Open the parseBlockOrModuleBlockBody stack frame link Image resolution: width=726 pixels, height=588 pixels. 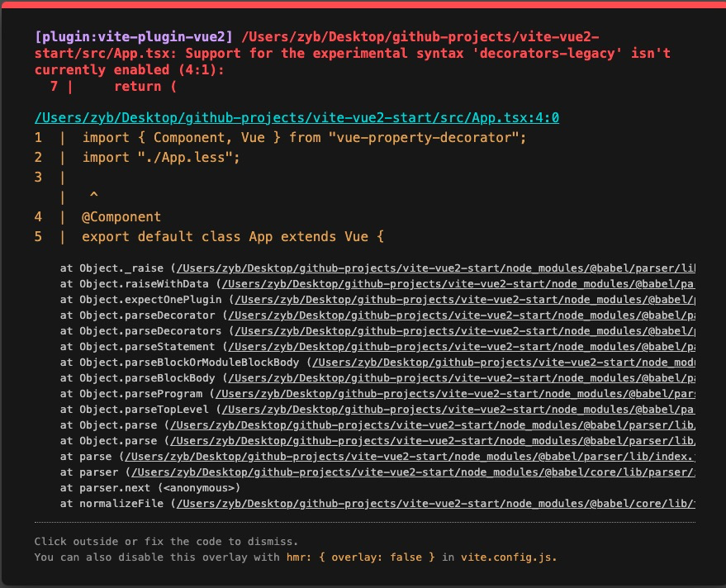(504, 363)
